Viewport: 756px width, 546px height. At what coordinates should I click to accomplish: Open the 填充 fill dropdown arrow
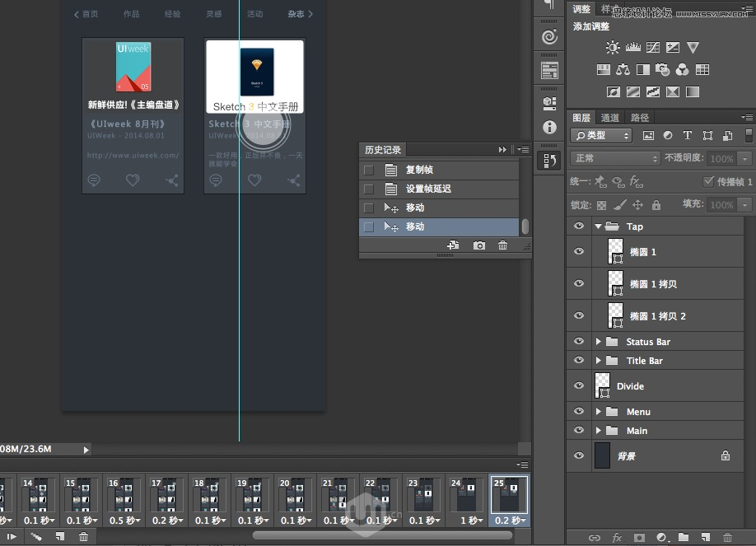pos(745,205)
